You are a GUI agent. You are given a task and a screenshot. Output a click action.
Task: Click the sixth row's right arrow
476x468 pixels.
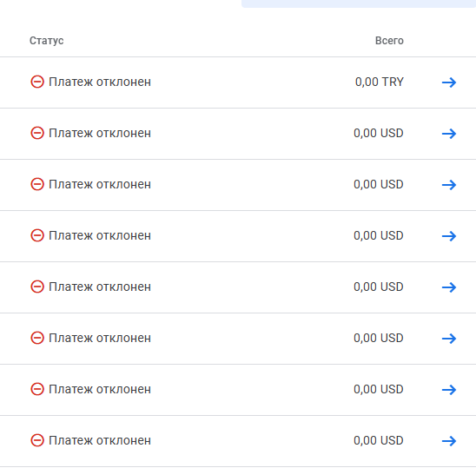(x=449, y=339)
